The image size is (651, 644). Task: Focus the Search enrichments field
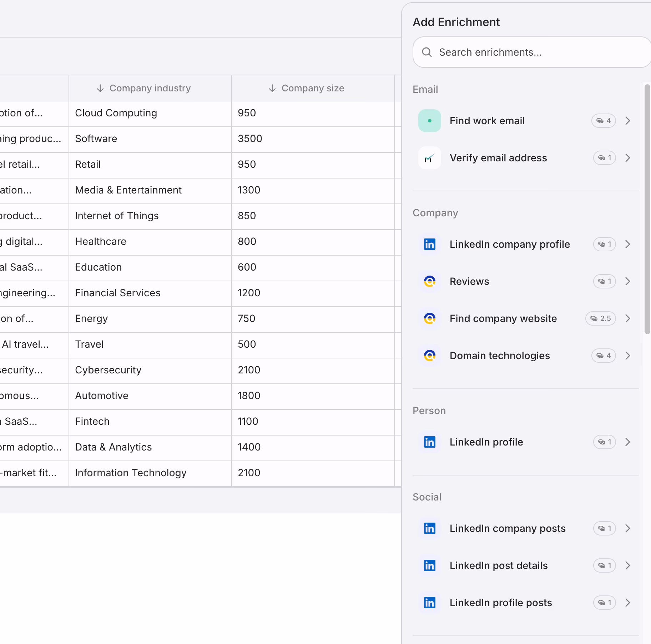[x=532, y=52]
